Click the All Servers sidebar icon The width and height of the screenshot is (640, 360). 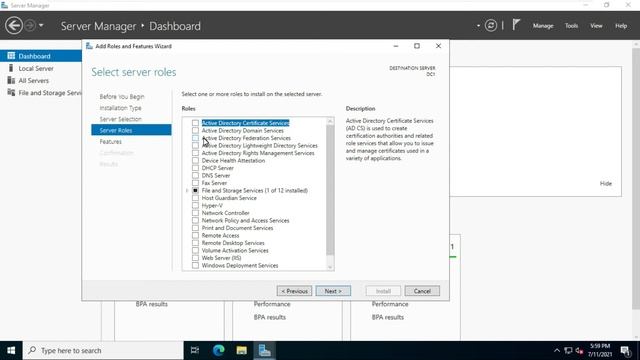(11, 80)
